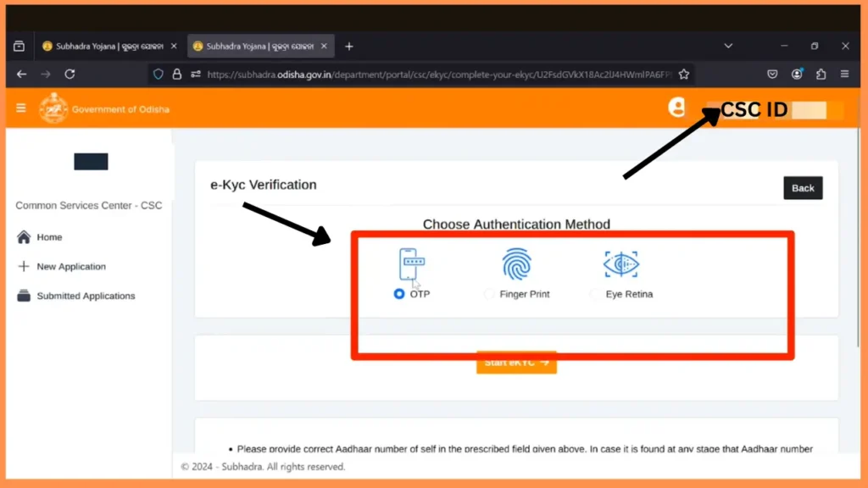Screen dimensions: 868x488
Task: Minimize the Firefox window
Action: pos(784,46)
